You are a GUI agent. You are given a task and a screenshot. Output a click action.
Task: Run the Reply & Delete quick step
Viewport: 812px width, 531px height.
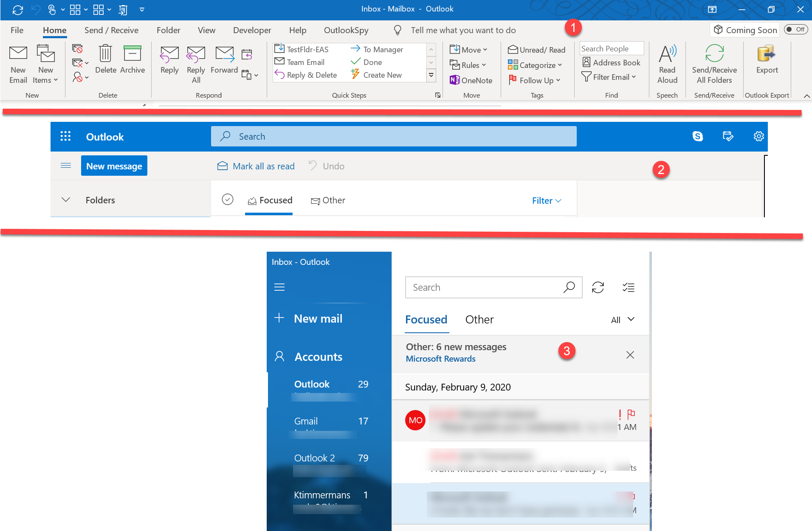pos(306,75)
